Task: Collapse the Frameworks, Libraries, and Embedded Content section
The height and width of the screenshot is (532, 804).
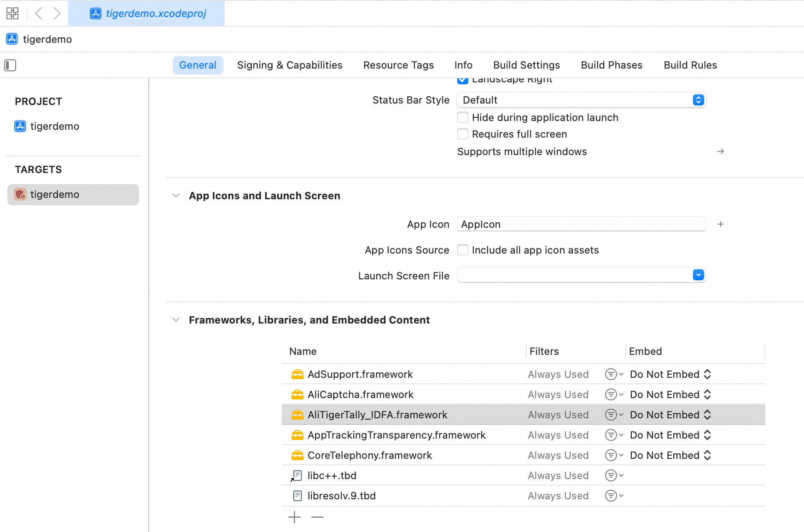Action: tap(176, 320)
